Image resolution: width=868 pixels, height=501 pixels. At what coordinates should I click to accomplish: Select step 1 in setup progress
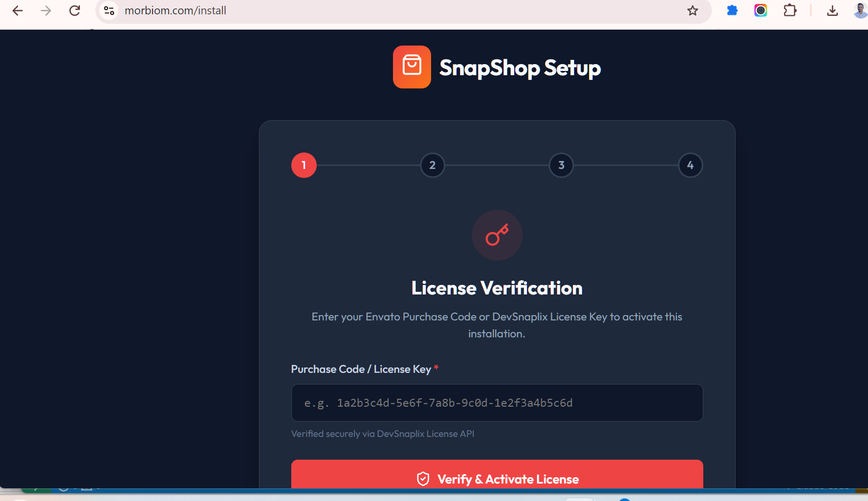coord(304,165)
